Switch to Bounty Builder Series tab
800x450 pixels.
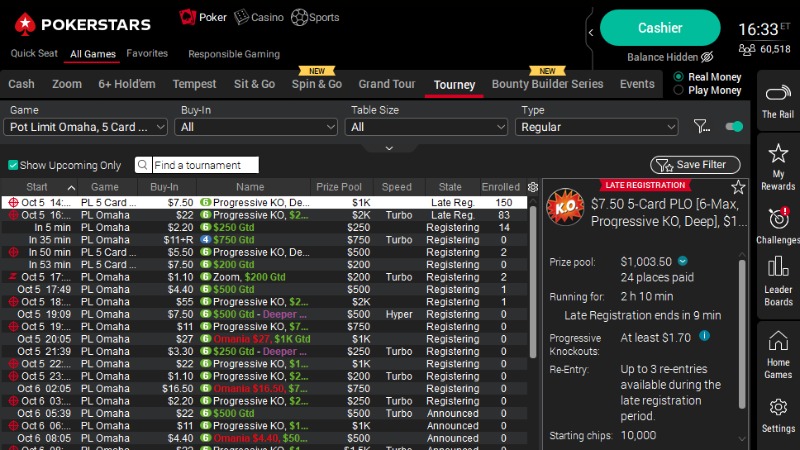click(x=547, y=85)
